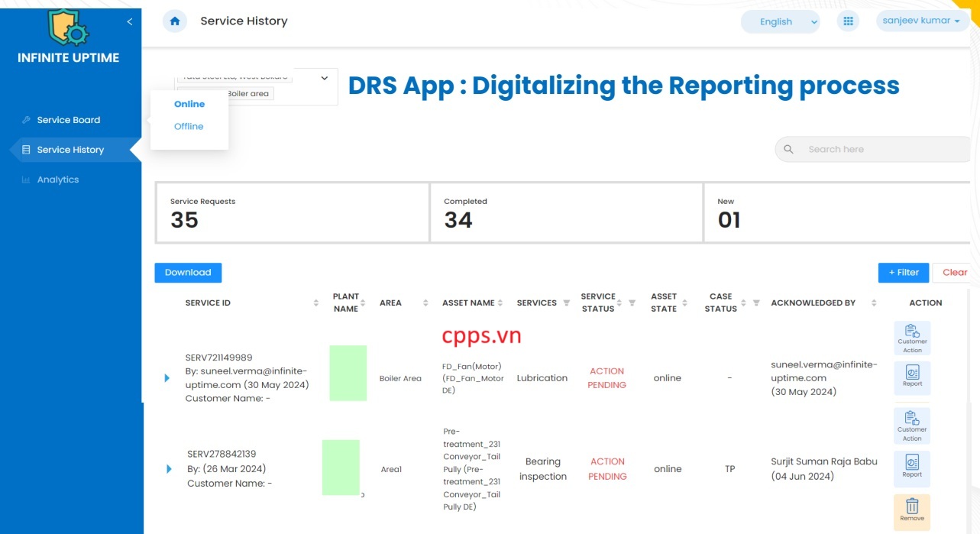Select the Online option
Screen dimensions: 980x534
pyautogui.click(x=189, y=104)
